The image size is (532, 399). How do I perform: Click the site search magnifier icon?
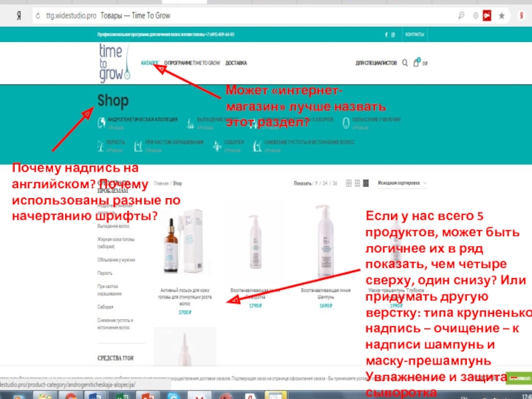[405, 63]
